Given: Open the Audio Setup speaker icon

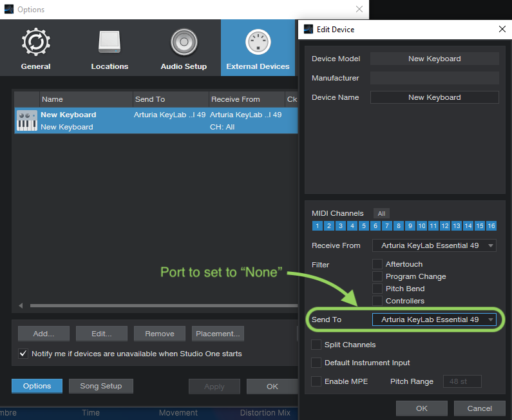Looking at the screenshot, I should coord(184,42).
